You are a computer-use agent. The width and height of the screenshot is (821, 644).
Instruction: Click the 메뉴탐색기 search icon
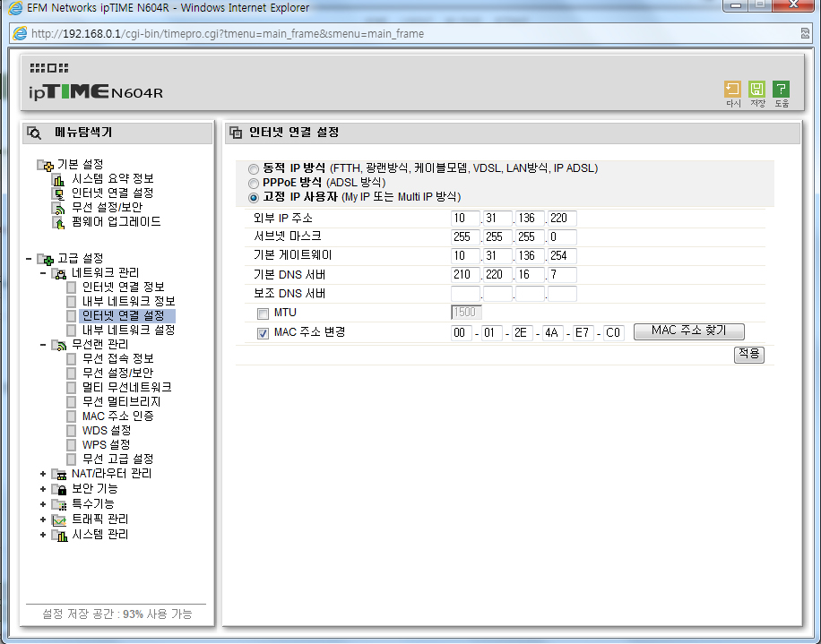(x=34, y=133)
